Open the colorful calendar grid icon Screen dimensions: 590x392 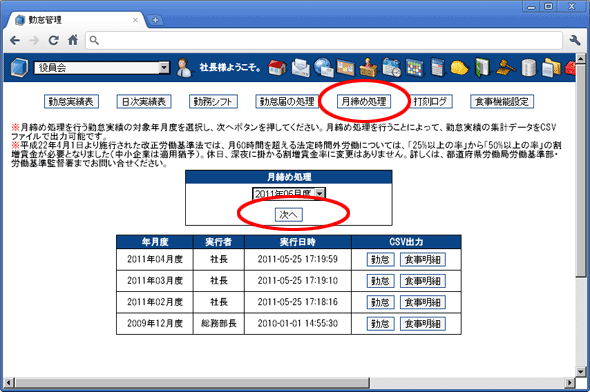point(414,68)
